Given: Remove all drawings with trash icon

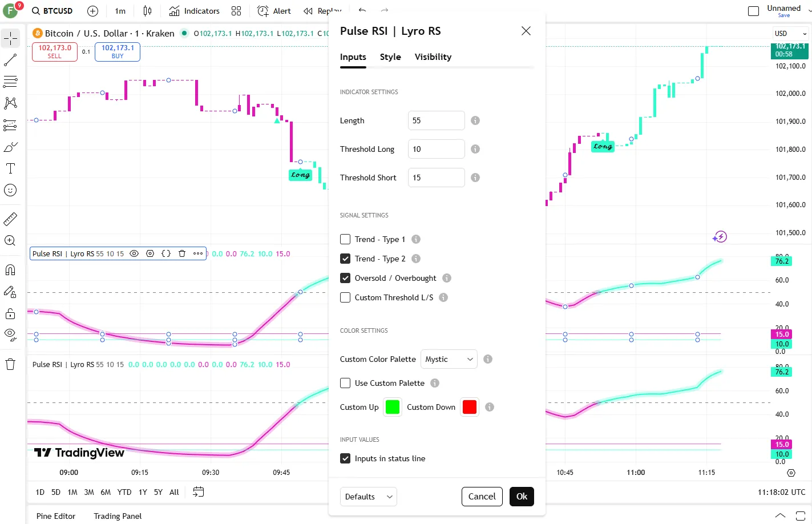Looking at the screenshot, I should pyautogui.click(x=10, y=364).
